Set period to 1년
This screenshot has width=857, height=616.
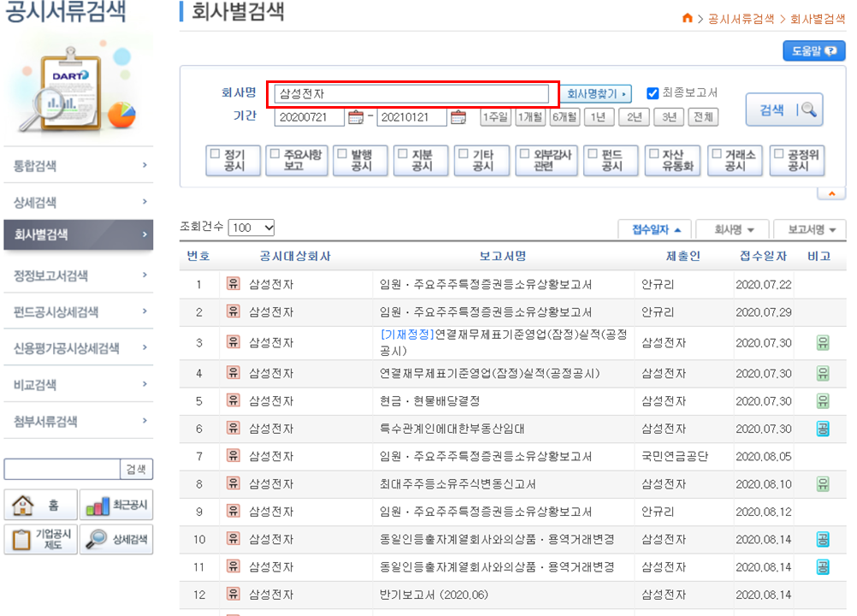tap(599, 117)
